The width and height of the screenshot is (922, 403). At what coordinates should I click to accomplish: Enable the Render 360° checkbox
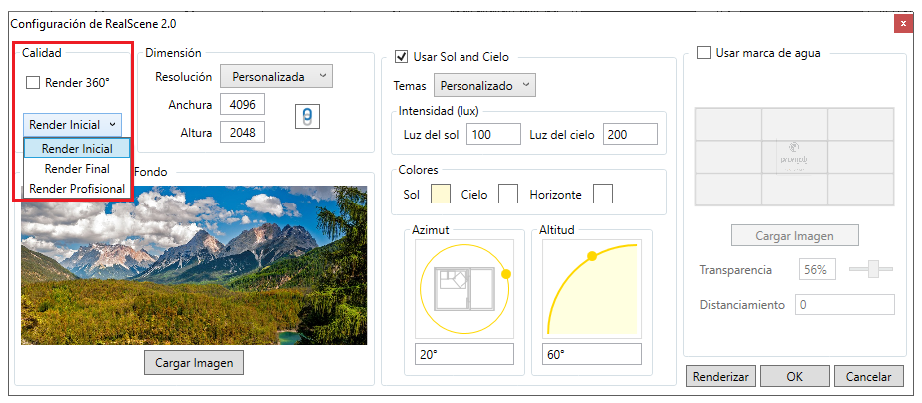(32, 82)
